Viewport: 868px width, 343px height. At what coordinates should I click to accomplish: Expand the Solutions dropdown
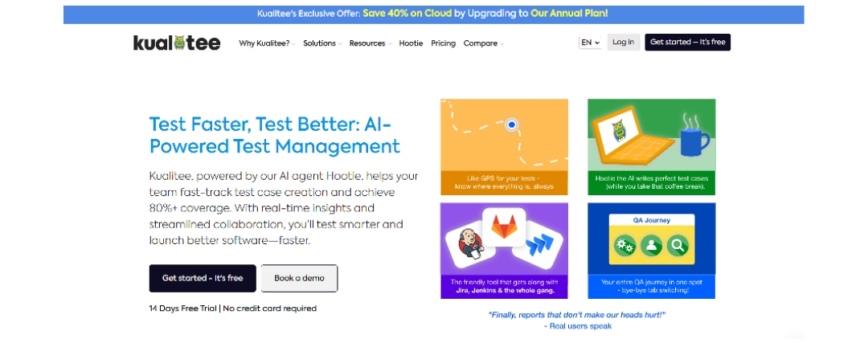click(x=322, y=43)
